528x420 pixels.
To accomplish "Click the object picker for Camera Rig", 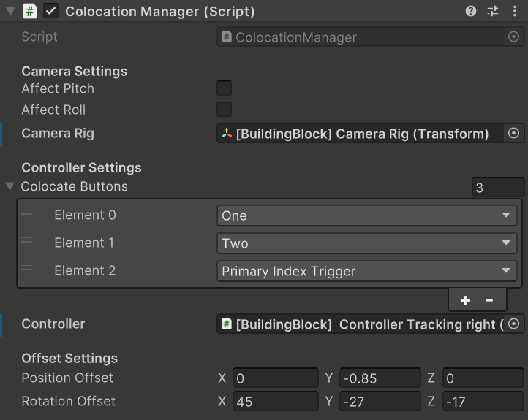I will click(x=513, y=133).
